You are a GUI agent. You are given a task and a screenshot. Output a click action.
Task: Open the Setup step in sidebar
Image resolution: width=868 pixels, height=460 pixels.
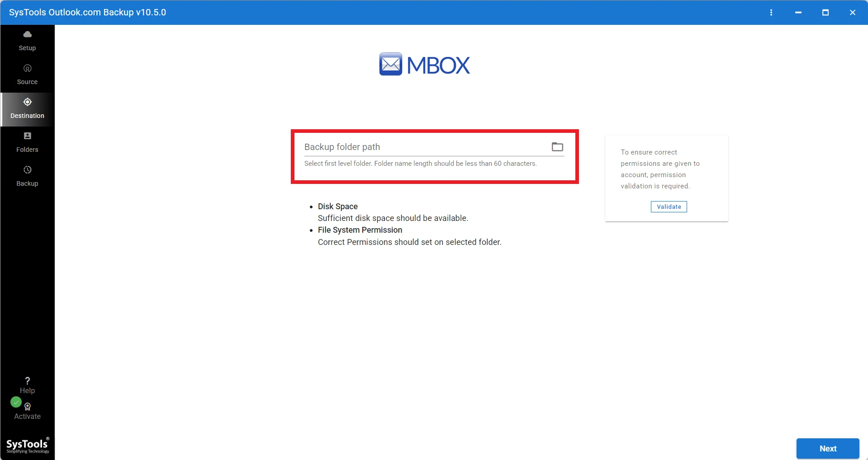click(x=27, y=41)
